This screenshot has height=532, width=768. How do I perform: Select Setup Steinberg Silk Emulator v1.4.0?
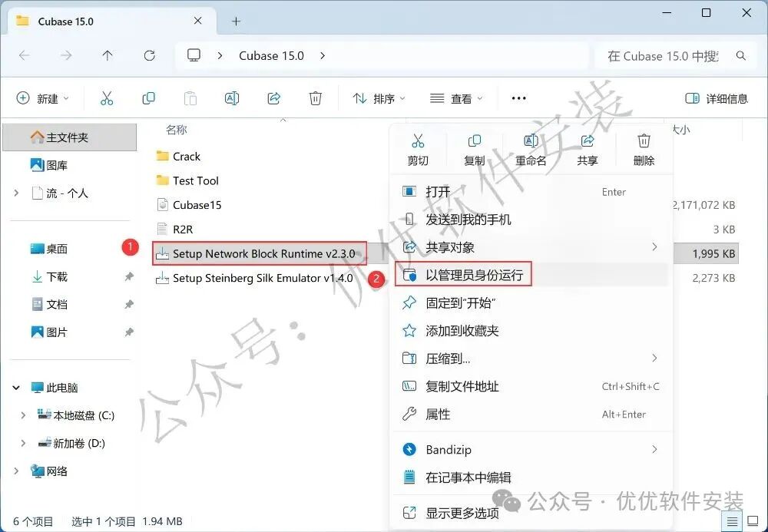point(254,278)
